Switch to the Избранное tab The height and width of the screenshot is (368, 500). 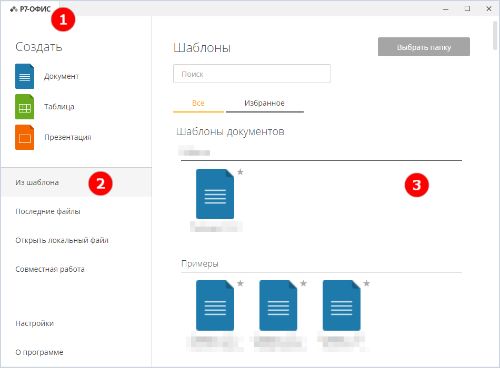[265, 103]
